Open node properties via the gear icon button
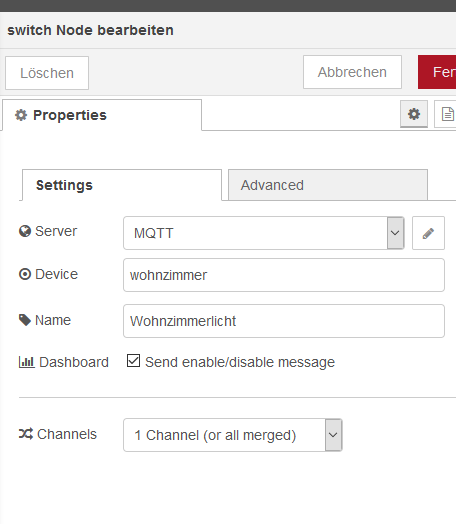Image resolution: width=456 pixels, height=524 pixels. [414, 114]
